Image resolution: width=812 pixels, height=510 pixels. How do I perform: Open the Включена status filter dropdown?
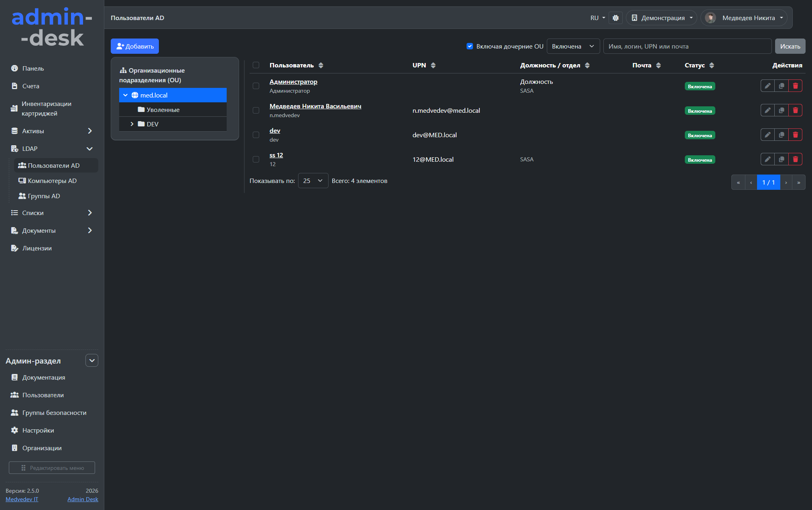tap(573, 46)
